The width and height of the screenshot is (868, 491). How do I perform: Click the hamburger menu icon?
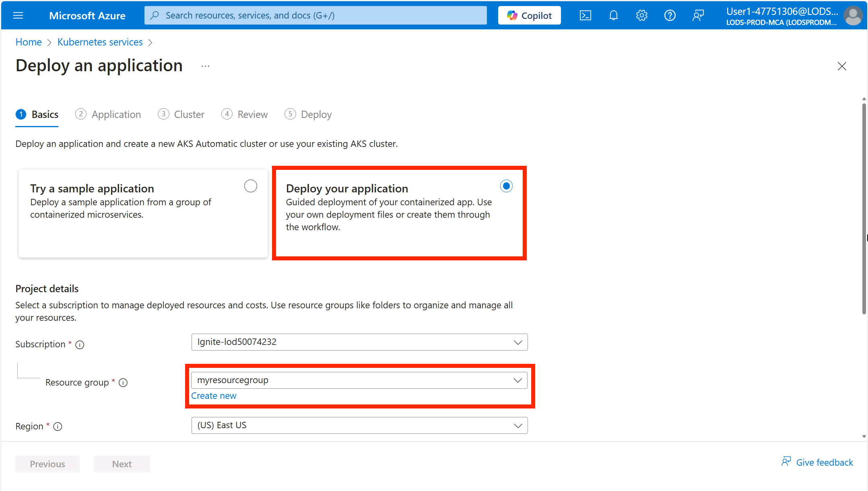(18, 15)
